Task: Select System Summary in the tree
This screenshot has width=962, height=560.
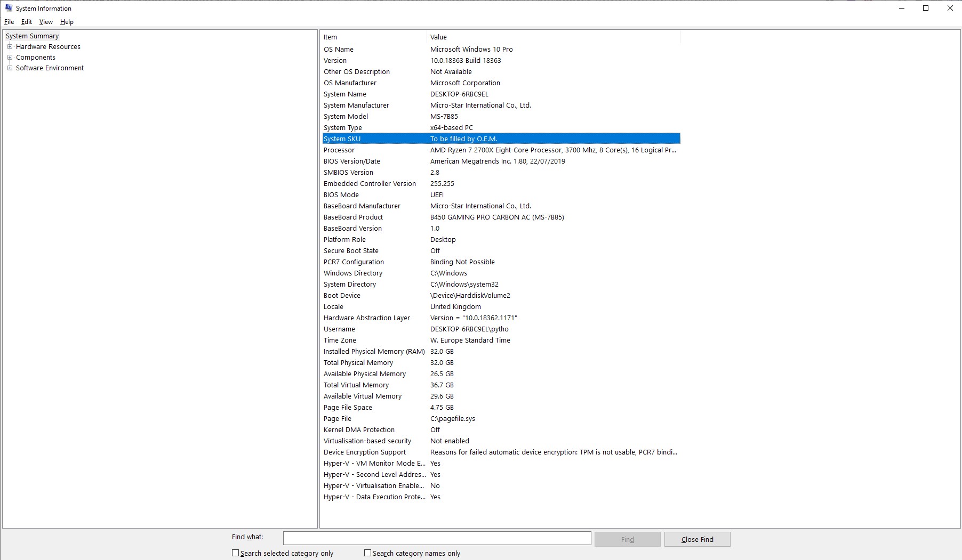Action: [x=32, y=36]
